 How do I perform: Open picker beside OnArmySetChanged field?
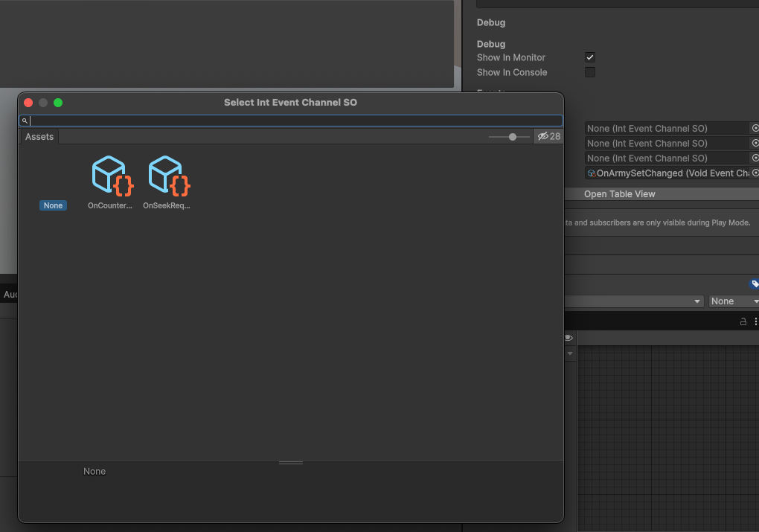(755, 173)
